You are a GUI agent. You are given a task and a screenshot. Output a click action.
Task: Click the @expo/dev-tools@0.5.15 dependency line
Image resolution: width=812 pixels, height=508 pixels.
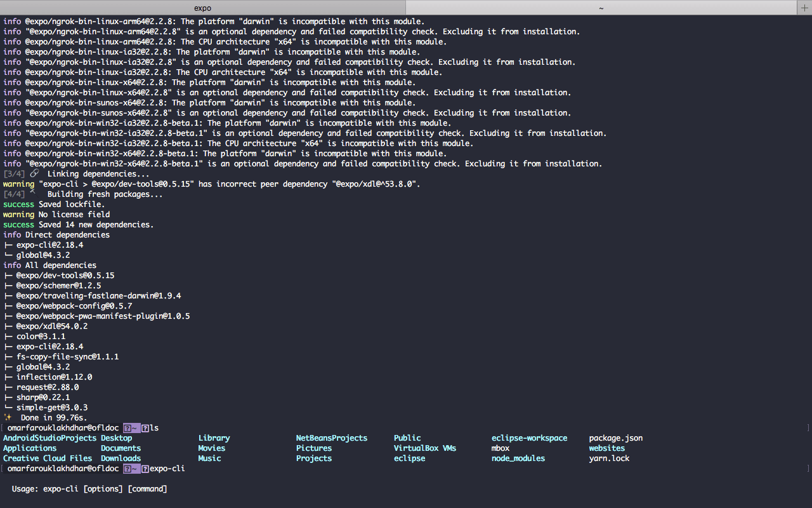pyautogui.click(x=59, y=276)
